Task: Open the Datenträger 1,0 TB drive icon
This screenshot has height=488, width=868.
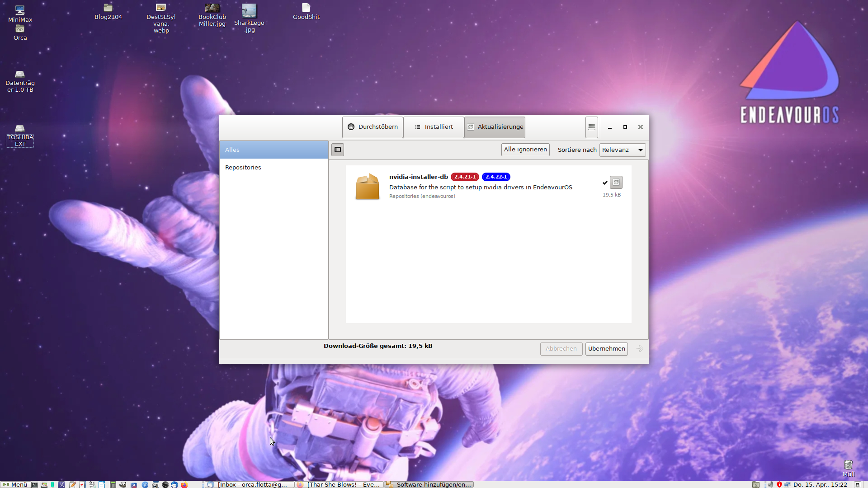Action: 20,81
